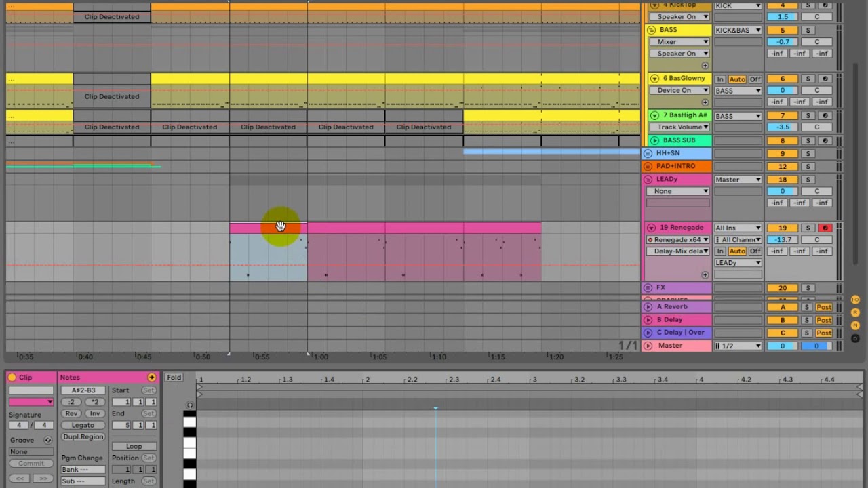Click the Dupl.Region button
Screen dimensions: 868x488
pyautogui.click(x=83, y=437)
